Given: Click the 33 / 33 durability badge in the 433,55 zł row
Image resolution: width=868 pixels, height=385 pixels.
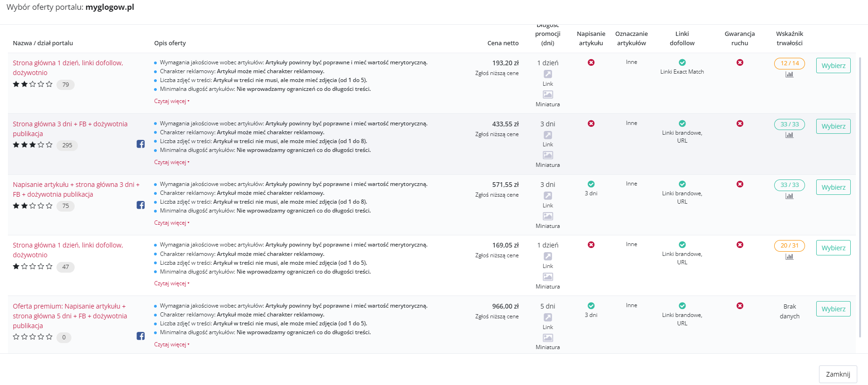Looking at the screenshot, I should point(789,124).
